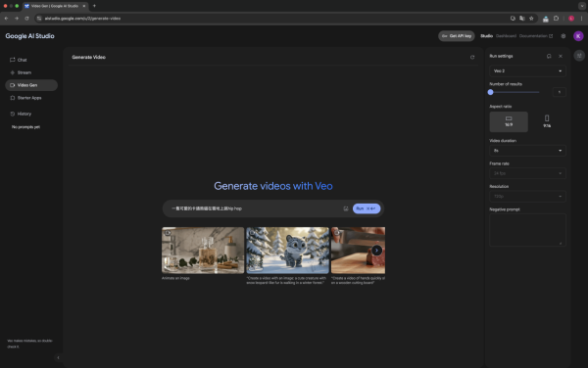
Task: Select the snow leopard example thumbnail
Action: [x=287, y=251]
